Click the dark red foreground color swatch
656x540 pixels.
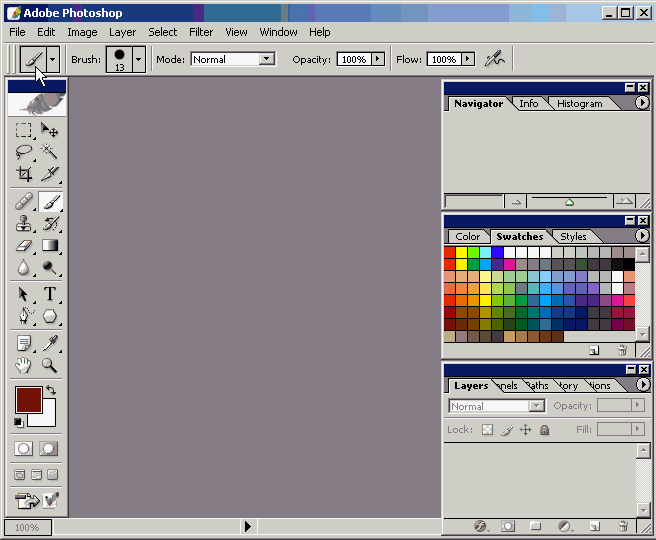(27, 401)
